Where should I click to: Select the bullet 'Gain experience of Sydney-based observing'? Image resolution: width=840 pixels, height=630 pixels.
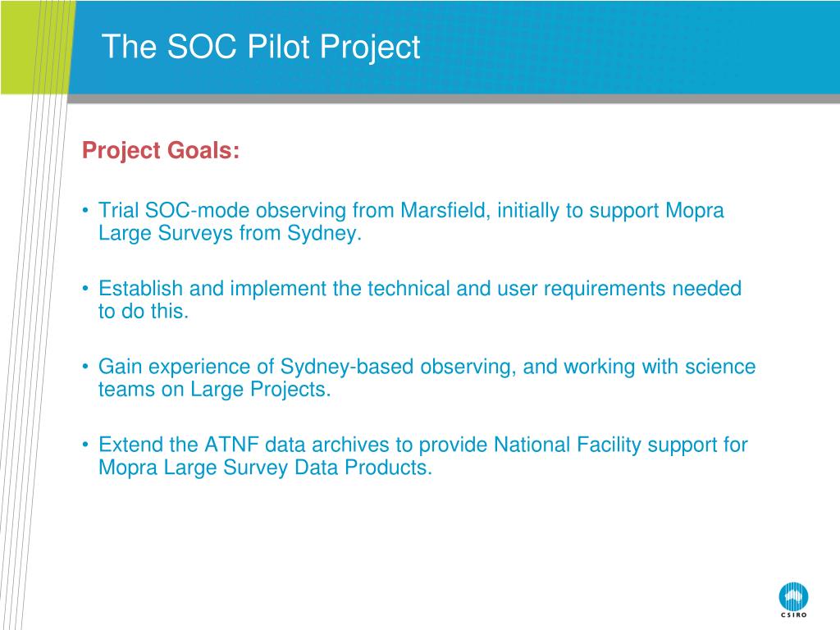[419, 377]
